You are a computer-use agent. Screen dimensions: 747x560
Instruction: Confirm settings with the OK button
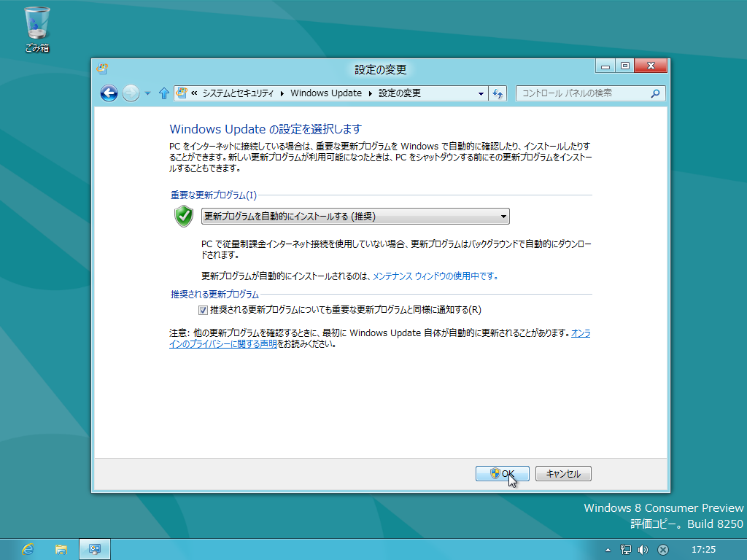(502, 473)
